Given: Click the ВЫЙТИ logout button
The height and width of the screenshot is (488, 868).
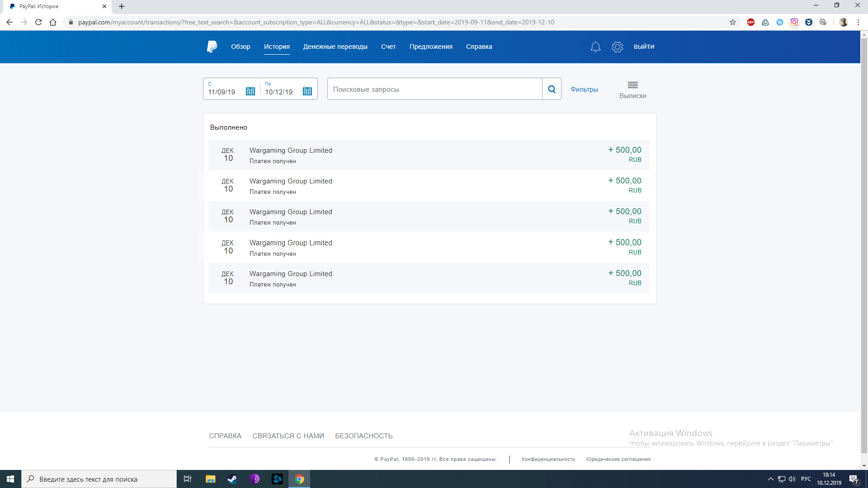Looking at the screenshot, I should click(x=644, y=47).
